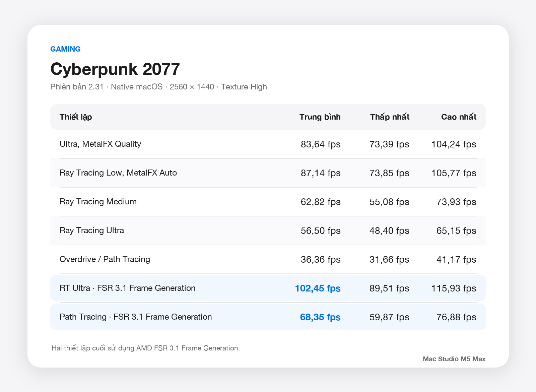This screenshot has height=392, width=536.
Task: Select the Cyberpunk 2077 title
Action: click(115, 69)
